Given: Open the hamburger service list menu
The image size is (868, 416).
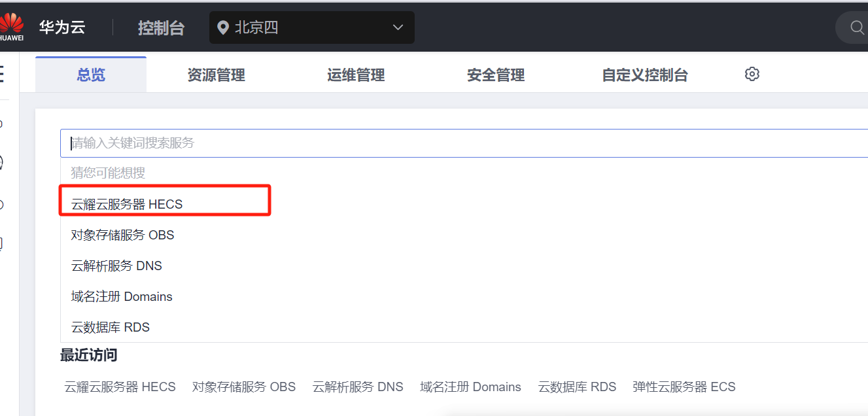Looking at the screenshot, I should (2, 74).
